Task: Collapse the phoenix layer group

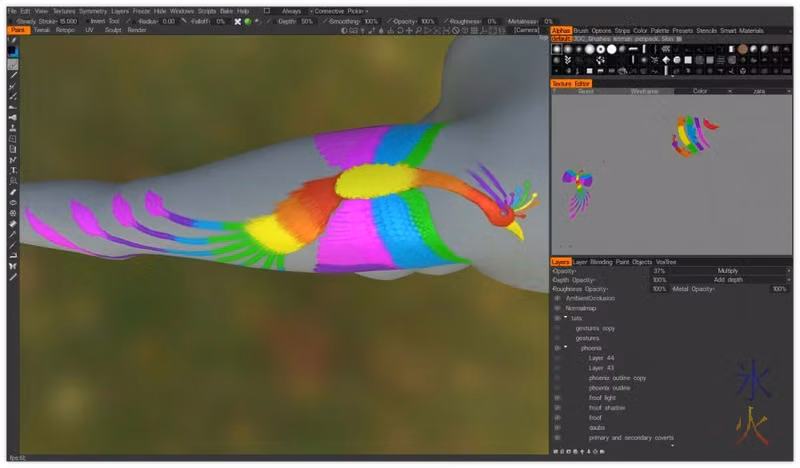Action: (565, 348)
